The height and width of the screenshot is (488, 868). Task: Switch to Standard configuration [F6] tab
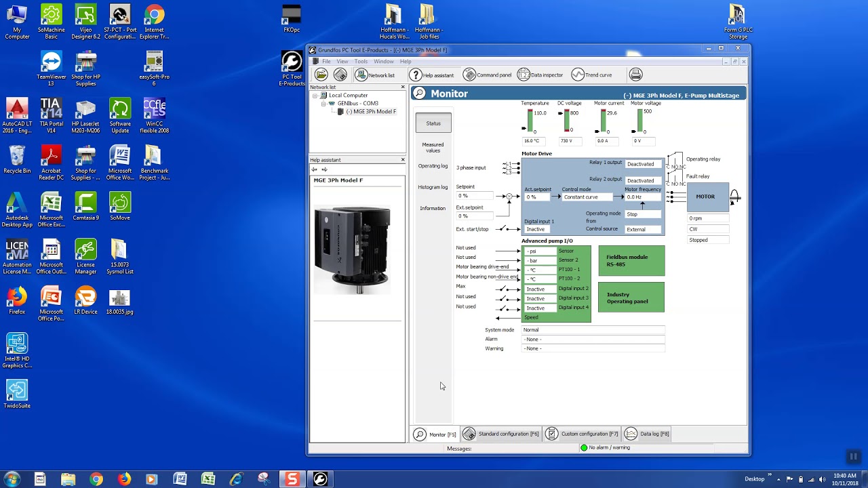[x=501, y=434]
